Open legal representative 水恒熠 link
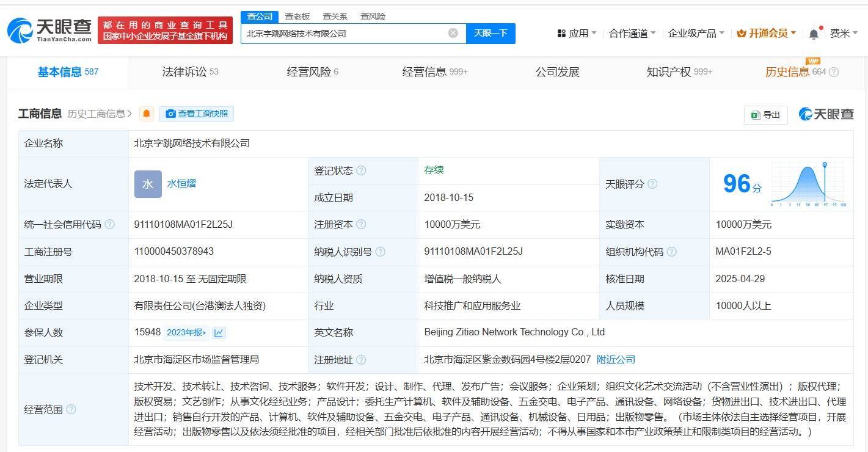Image resolution: width=868 pixels, height=452 pixels. point(181,183)
